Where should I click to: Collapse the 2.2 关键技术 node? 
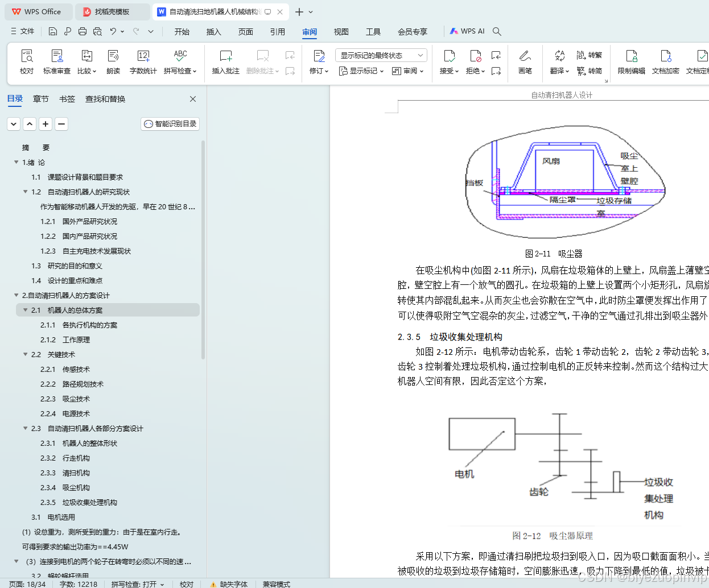point(25,354)
